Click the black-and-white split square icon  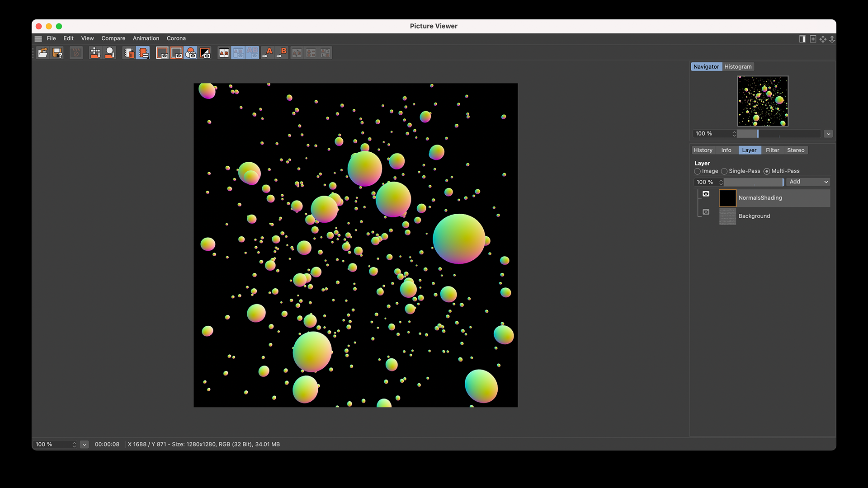pyautogui.click(x=205, y=53)
